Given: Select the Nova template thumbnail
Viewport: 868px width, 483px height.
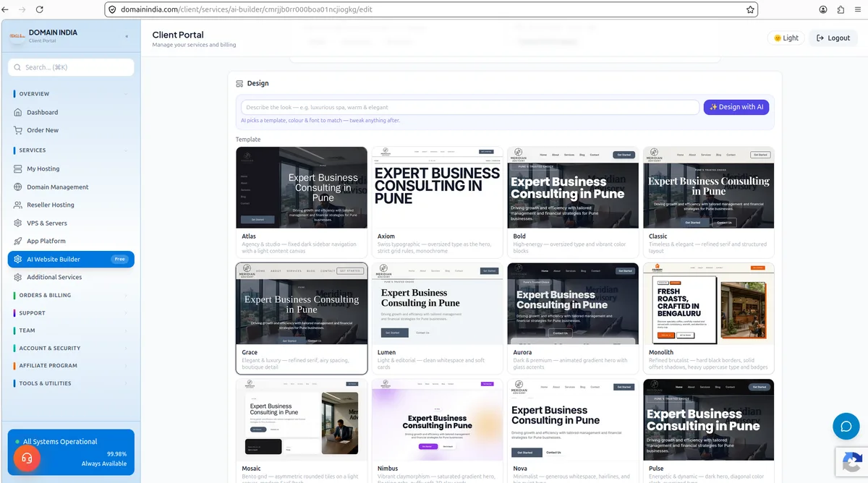Looking at the screenshot, I should pos(573,419).
